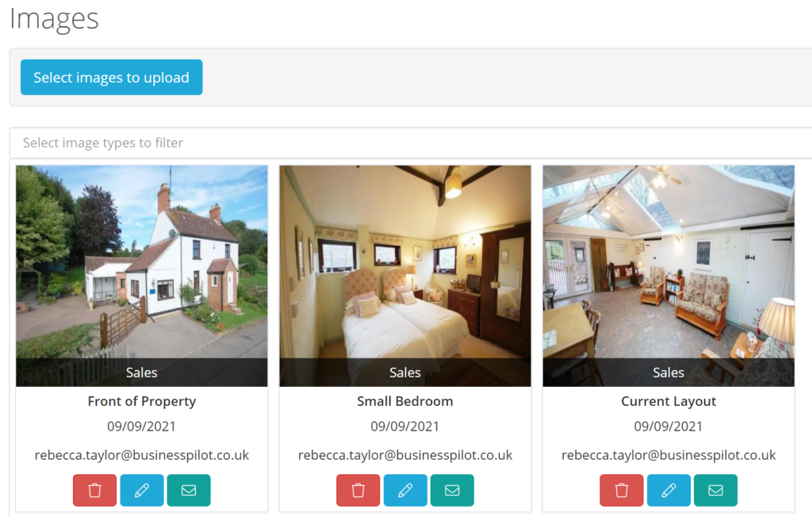Click the Sales label on house image
This screenshot has height=517, width=812.
pos(142,373)
